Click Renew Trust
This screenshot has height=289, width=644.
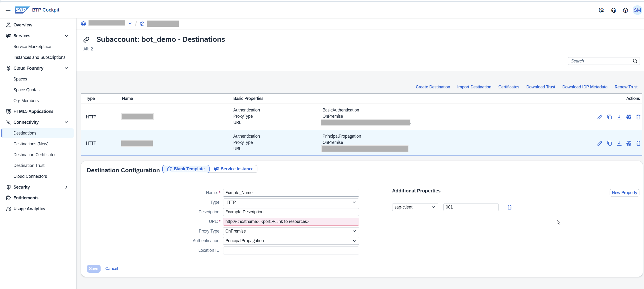pos(626,87)
